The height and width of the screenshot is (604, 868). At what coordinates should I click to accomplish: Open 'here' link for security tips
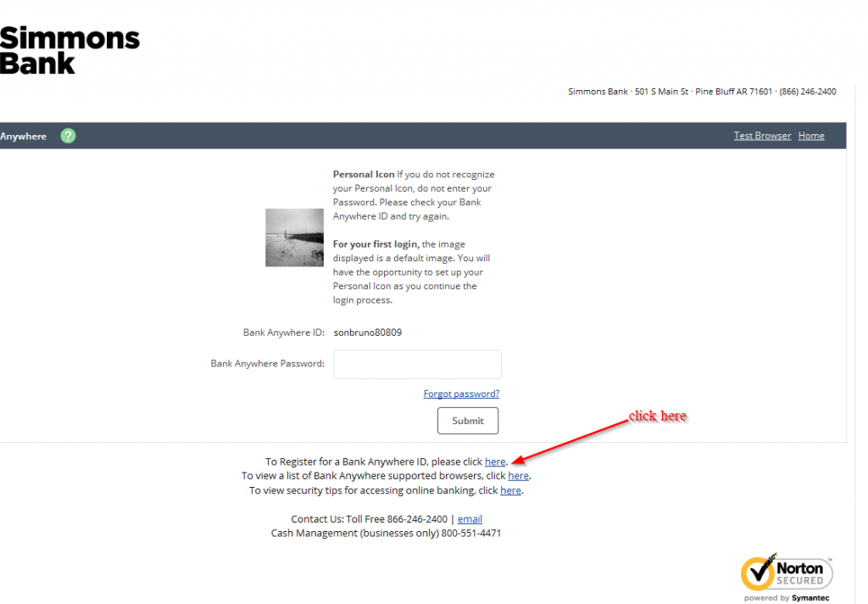(510, 490)
